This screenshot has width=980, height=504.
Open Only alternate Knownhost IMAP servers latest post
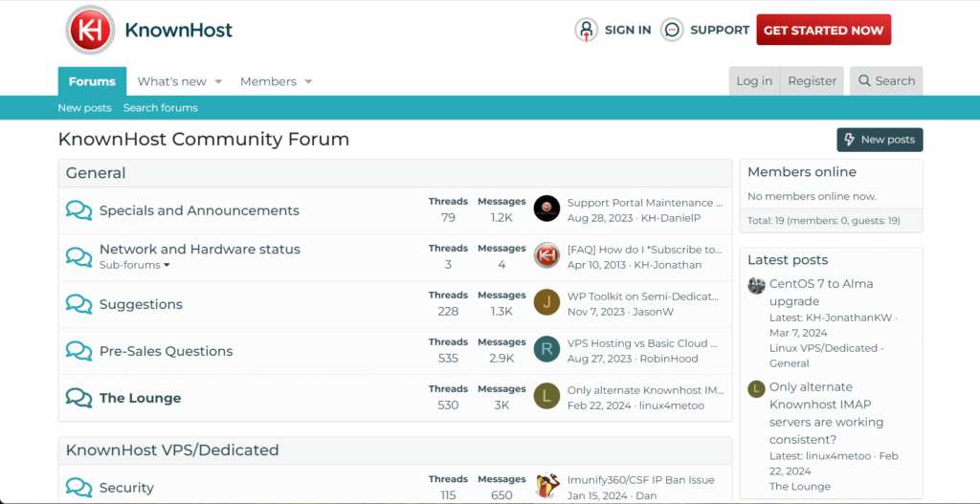point(826,413)
